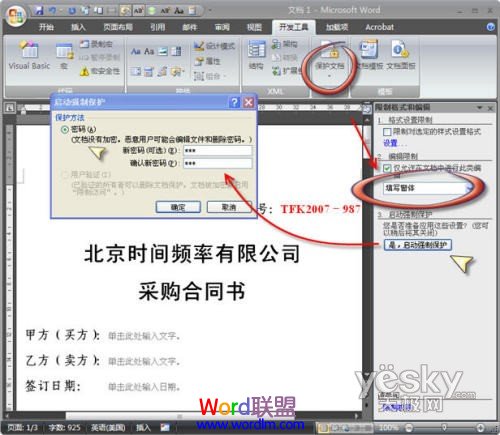Toggle Design Mode (设计模式)
The height and width of the screenshot is (435, 500).
pyautogui.click(x=214, y=46)
